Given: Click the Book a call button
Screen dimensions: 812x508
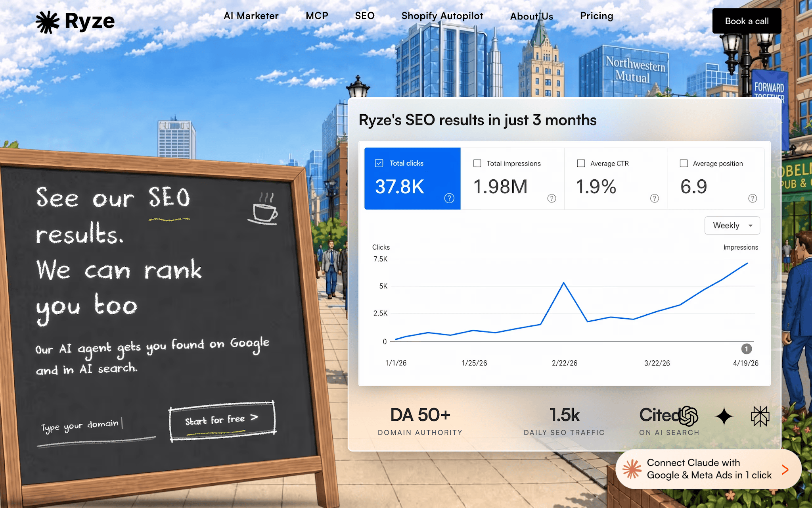Looking at the screenshot, I should (747, 21).
